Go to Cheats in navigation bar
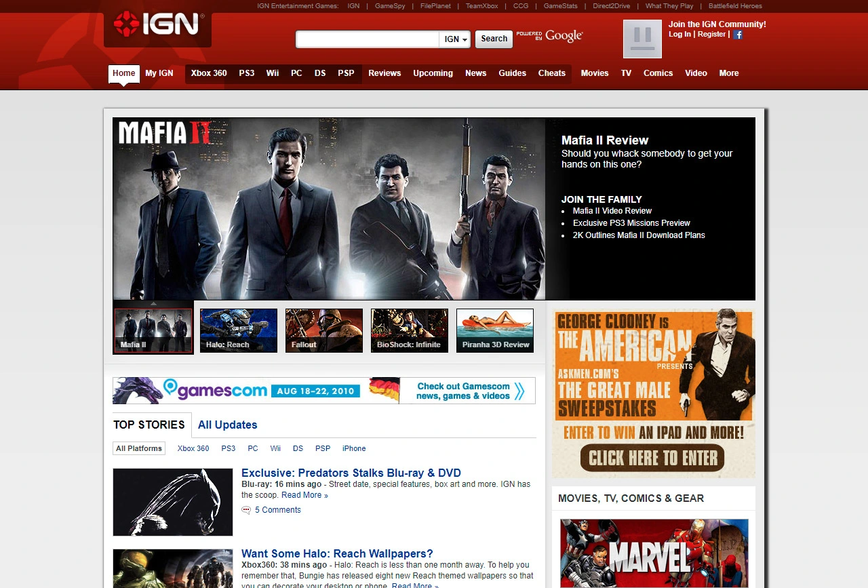The height and width of the screenshot is (588, 868). tap(551, 73)
